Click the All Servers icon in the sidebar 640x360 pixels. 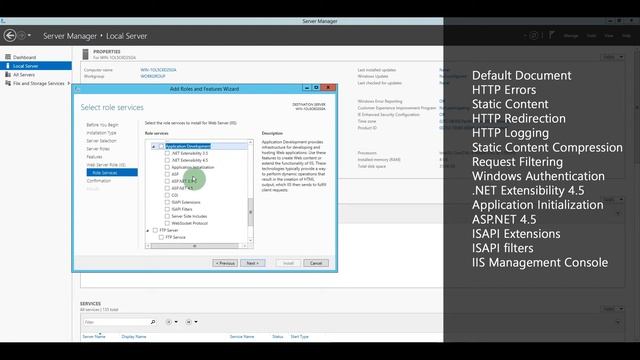(8, 75)
